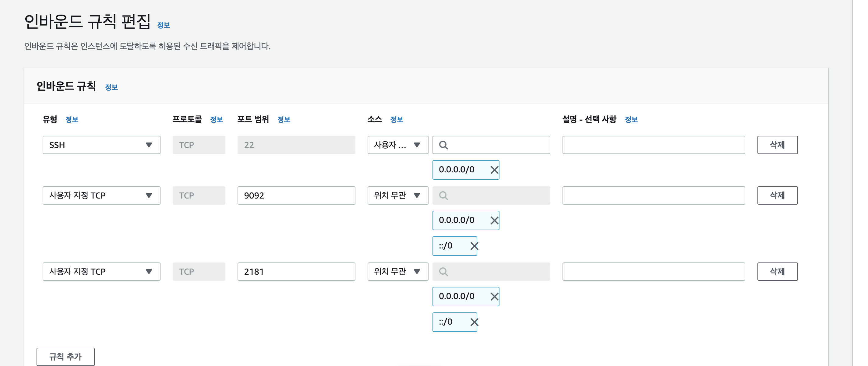The width and height of the screenshot is (868, 366).
Task: Open SSH type dropdown
Action: click(101, 145)
